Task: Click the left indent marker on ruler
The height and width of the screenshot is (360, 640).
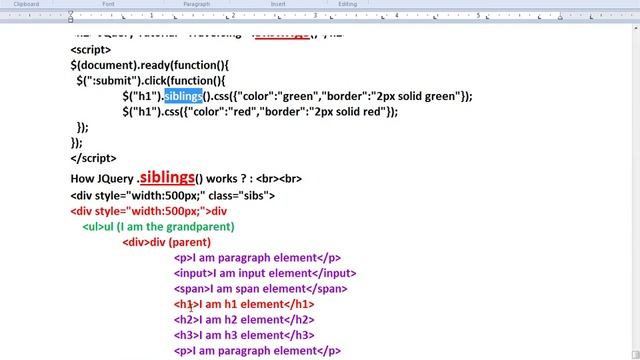Action: click(71, 19)
